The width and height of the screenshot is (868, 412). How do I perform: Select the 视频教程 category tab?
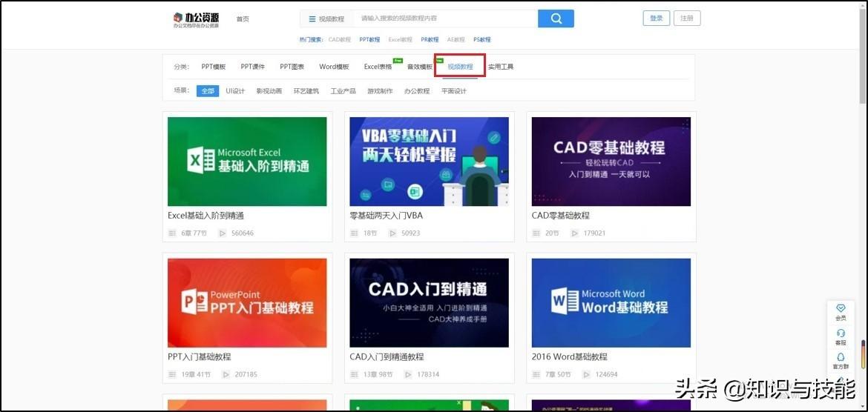(x=460, y=67)
